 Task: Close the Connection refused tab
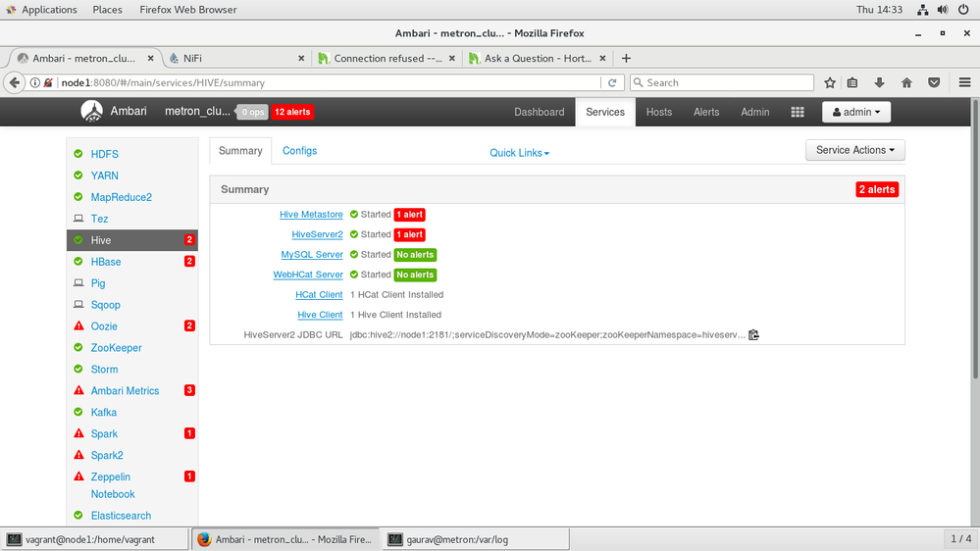452,58
